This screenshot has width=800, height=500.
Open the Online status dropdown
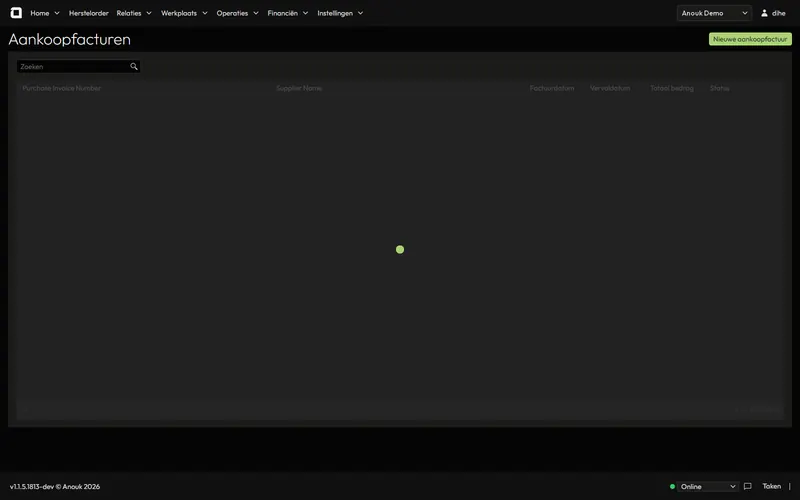coord(708,487)
